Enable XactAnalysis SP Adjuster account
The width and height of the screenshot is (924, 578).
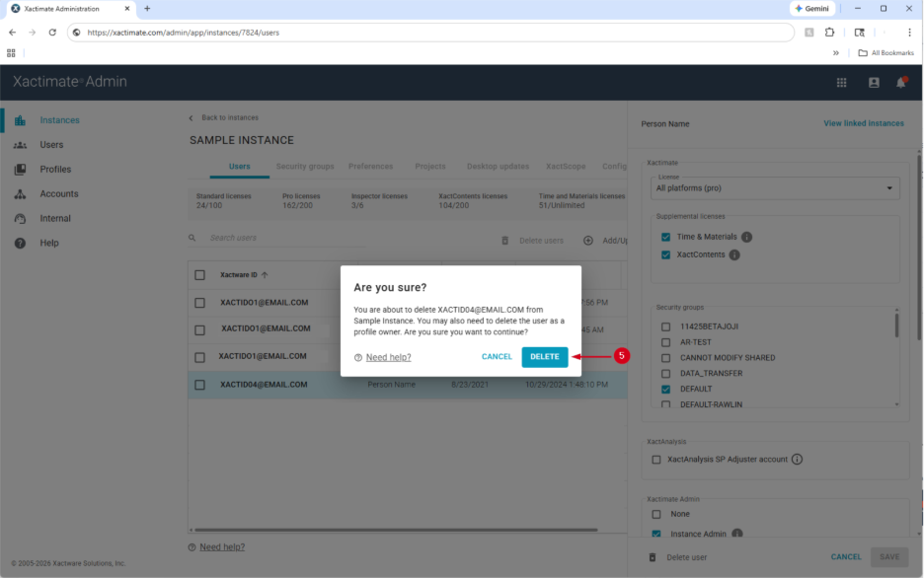[656, 460]
